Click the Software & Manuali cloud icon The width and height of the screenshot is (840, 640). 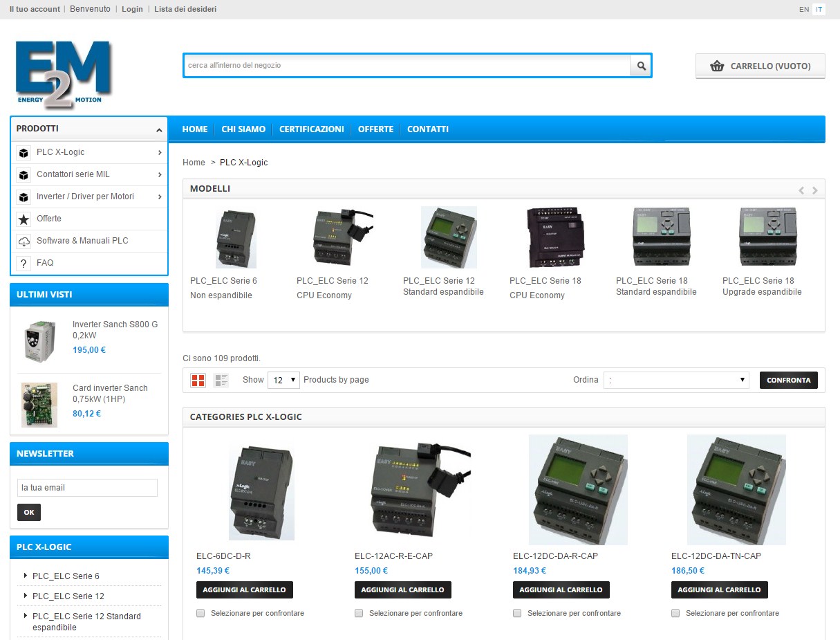pos(24,241)
